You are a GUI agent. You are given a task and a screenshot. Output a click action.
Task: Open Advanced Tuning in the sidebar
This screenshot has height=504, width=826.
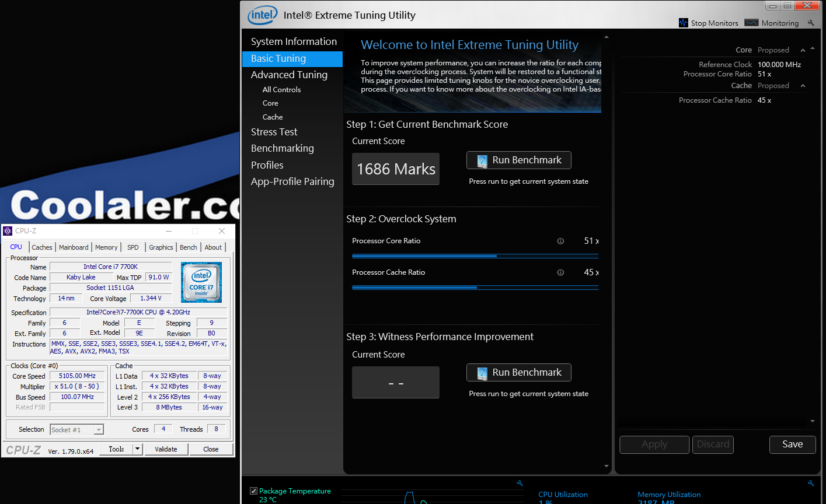point(289,75)
